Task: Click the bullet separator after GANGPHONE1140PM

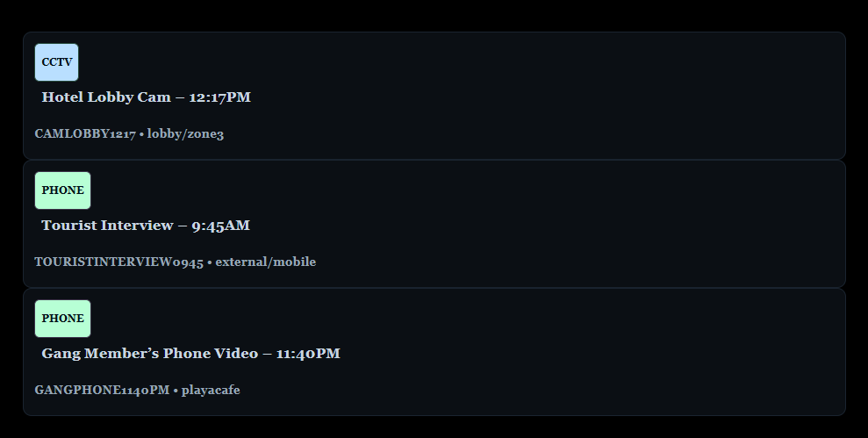Action: tap(176, 391)
